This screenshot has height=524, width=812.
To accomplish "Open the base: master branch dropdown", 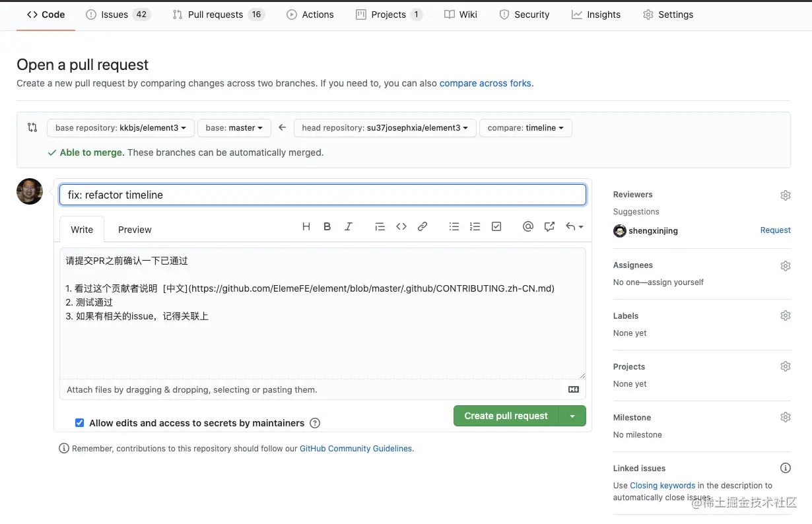I will pos(234,128).
